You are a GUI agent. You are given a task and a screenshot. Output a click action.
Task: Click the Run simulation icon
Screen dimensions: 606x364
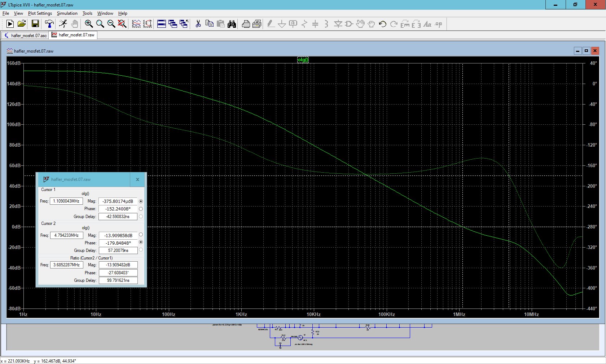(x=10, y=24)
